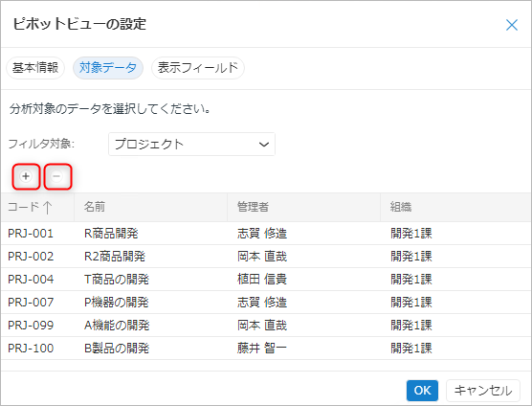Select the 対象データ tab
This screenshot has width=532, height=406.
108,68
